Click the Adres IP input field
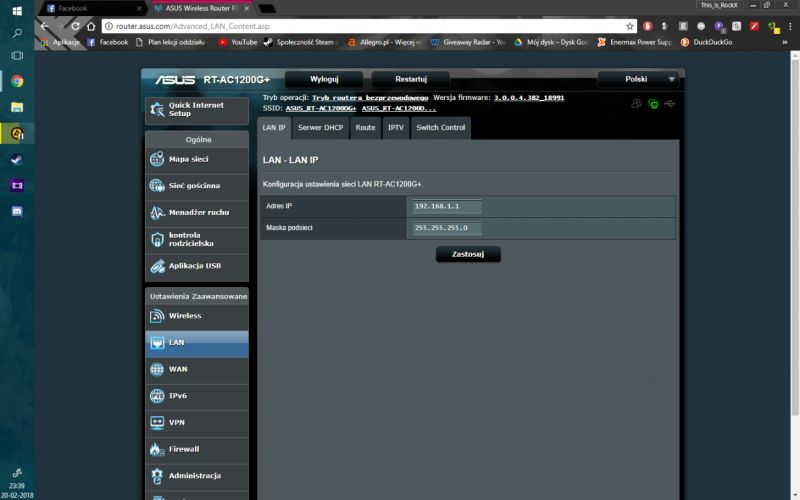 coord(447,206)
